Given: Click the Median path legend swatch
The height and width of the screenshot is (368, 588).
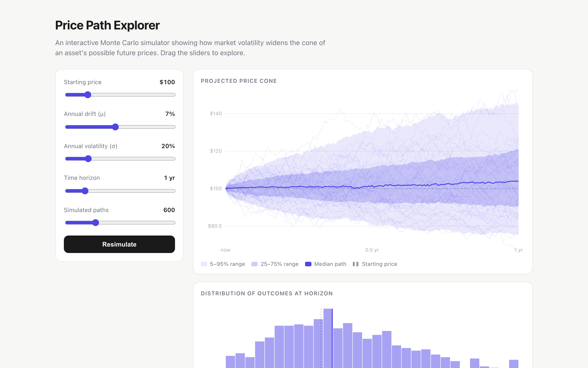Looking at the screenshot, I should point(308,264).
